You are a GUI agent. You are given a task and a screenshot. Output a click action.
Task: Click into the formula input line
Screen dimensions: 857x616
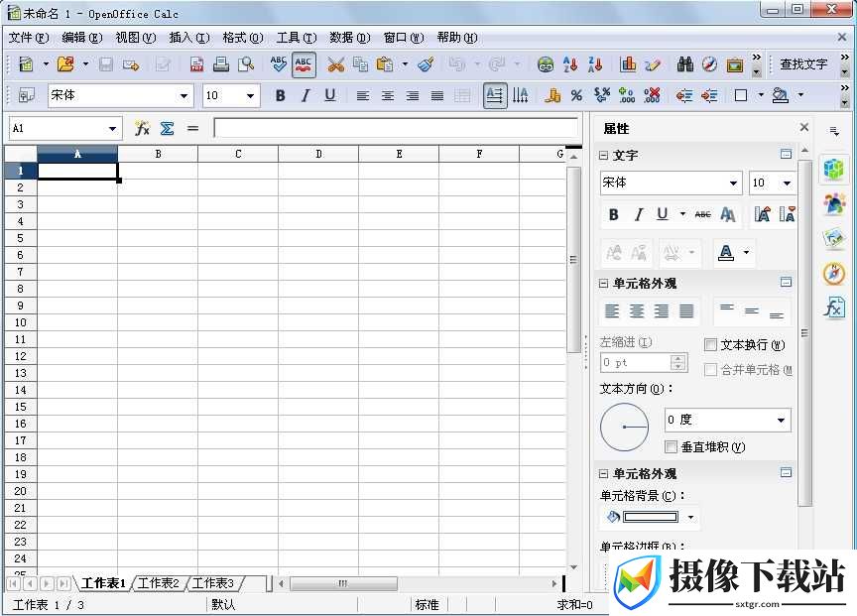pos(396,128)
